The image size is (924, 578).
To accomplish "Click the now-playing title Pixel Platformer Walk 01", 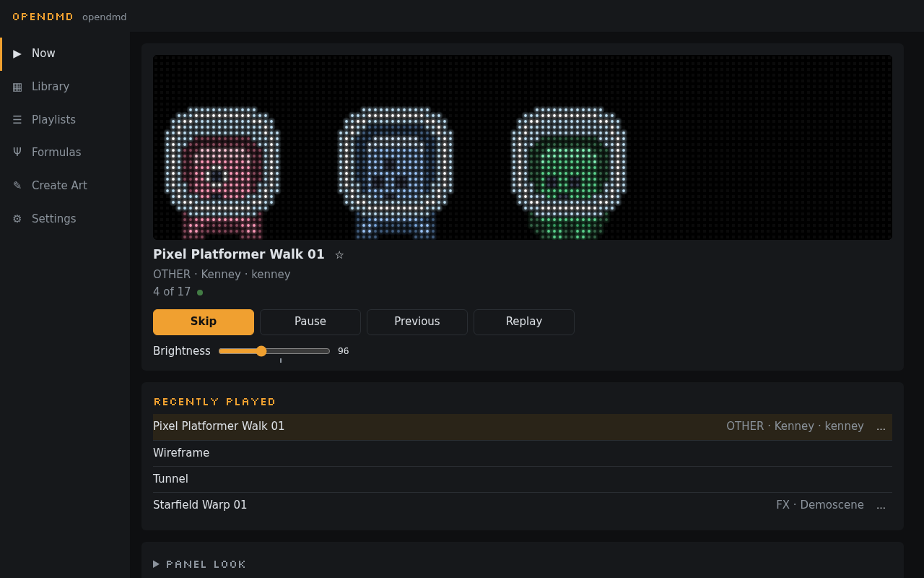I will coord(239,254).
